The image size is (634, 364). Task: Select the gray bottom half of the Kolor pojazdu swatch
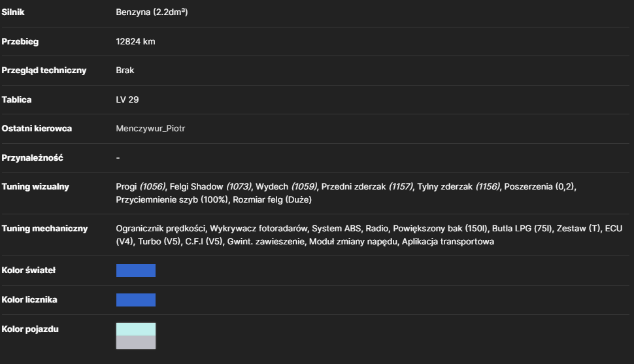click(136, 342)
